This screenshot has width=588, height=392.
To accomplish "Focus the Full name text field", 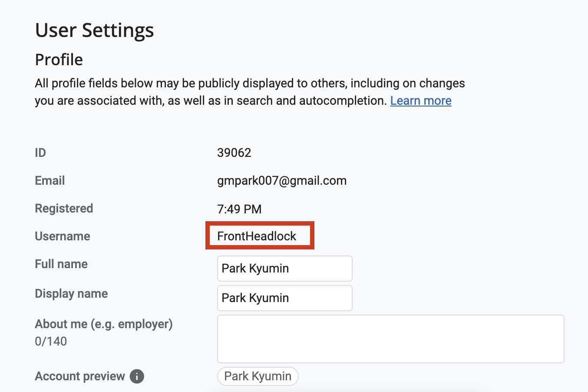I will tap(284, 269).
